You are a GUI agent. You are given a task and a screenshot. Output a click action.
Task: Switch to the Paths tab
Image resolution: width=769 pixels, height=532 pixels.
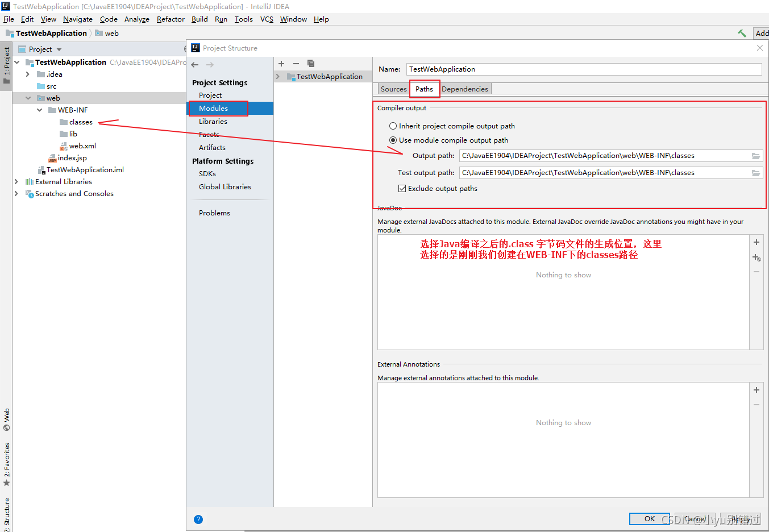[x=424, y=89]
